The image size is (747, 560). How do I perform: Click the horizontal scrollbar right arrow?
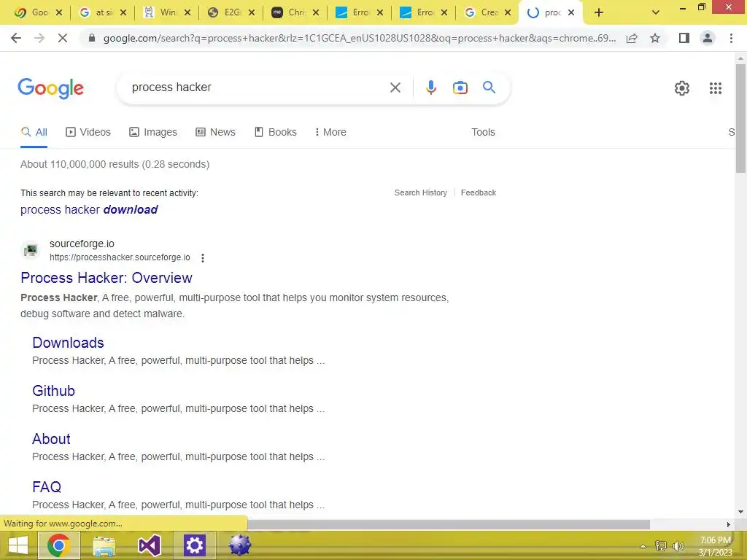click(x=729, y=524)
